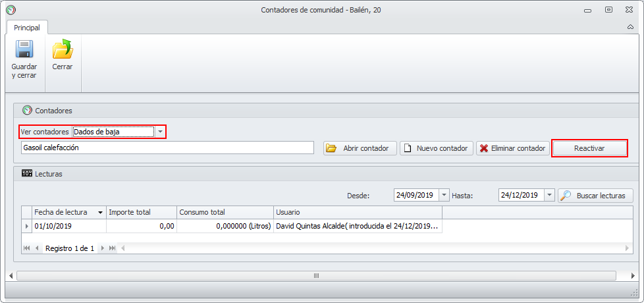Click the Hasta date field 24/12/2019

[522, 196]
